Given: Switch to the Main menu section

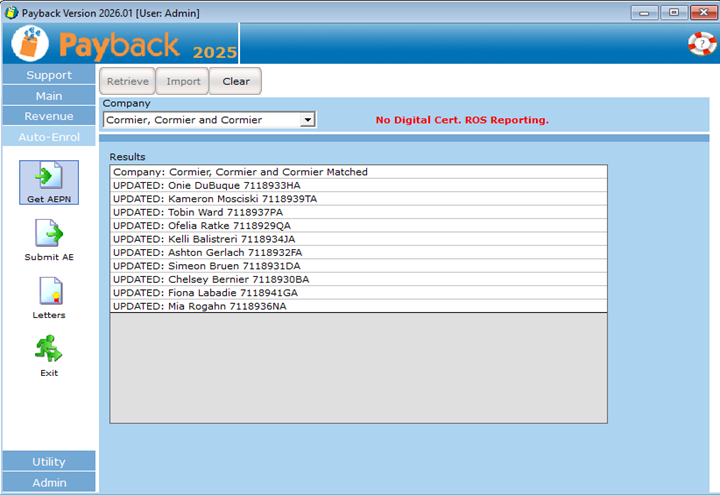Looking at the screenshot, I should [x=49, y=96].
